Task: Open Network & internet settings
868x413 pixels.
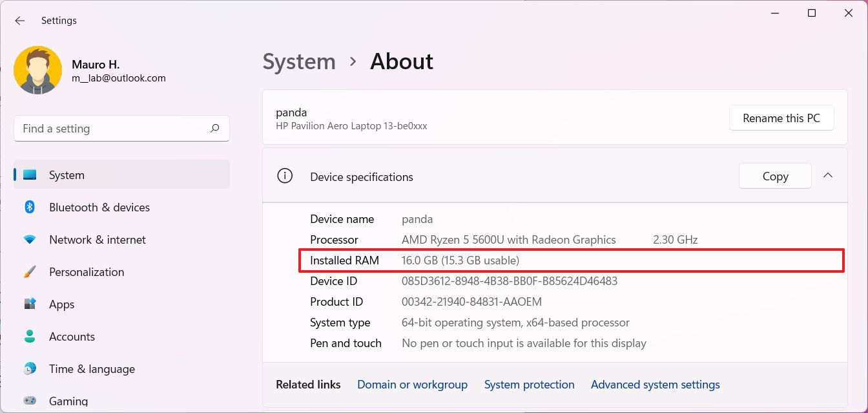Action: [x=97, y=239]
